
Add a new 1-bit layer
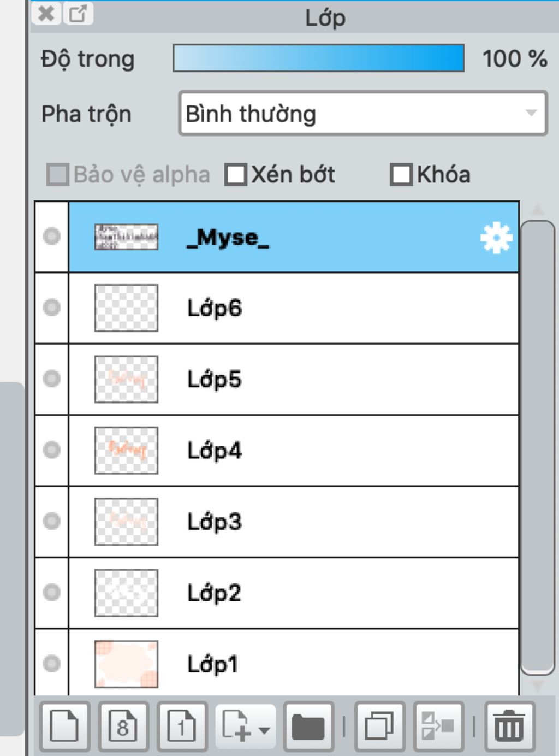[x=182, y=726]
